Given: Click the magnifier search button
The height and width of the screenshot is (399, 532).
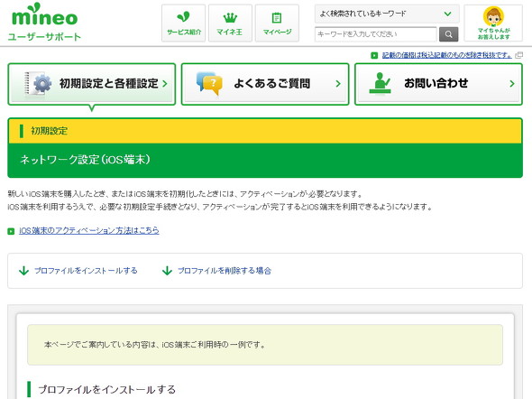Looking at the screenshot, I should pos(448,34).
